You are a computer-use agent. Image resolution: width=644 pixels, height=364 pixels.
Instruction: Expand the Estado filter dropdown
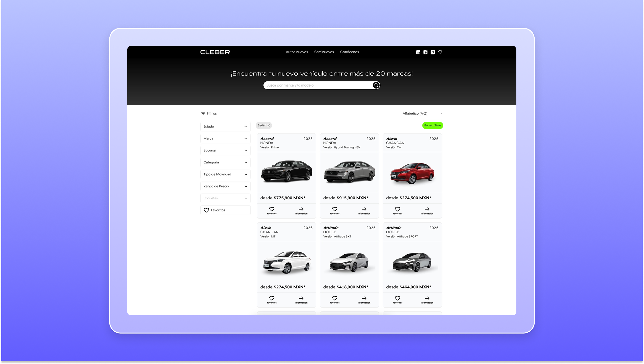[x=225, y=126]
